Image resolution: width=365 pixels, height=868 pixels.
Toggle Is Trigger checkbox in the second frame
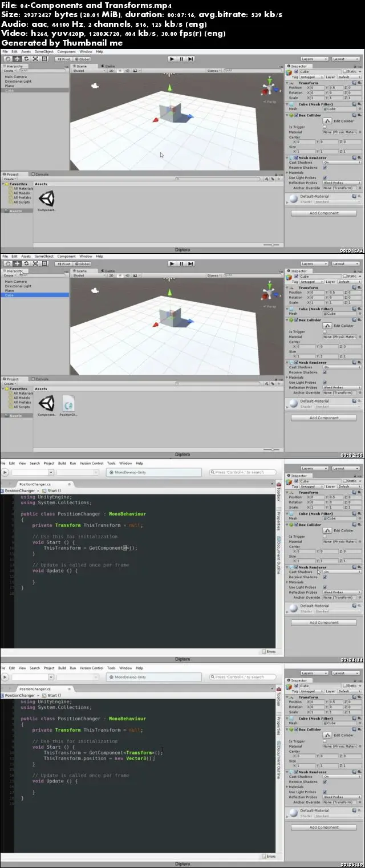325,331
